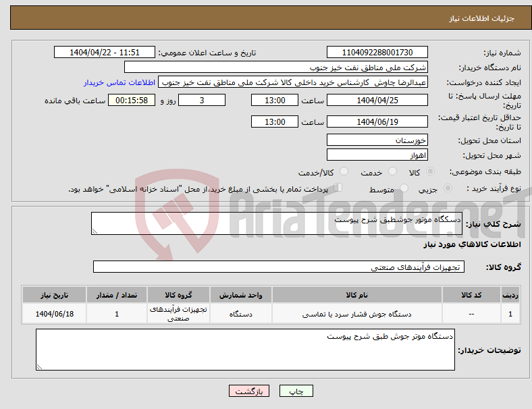
Task: Click the توضیحات خریدار text area
Action: pyautogui.click(x=245, y=350)
